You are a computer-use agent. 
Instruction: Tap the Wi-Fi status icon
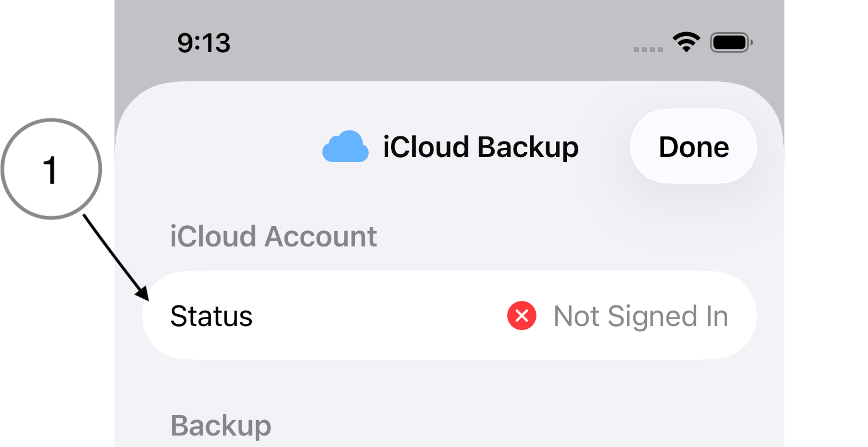[686, 42]
